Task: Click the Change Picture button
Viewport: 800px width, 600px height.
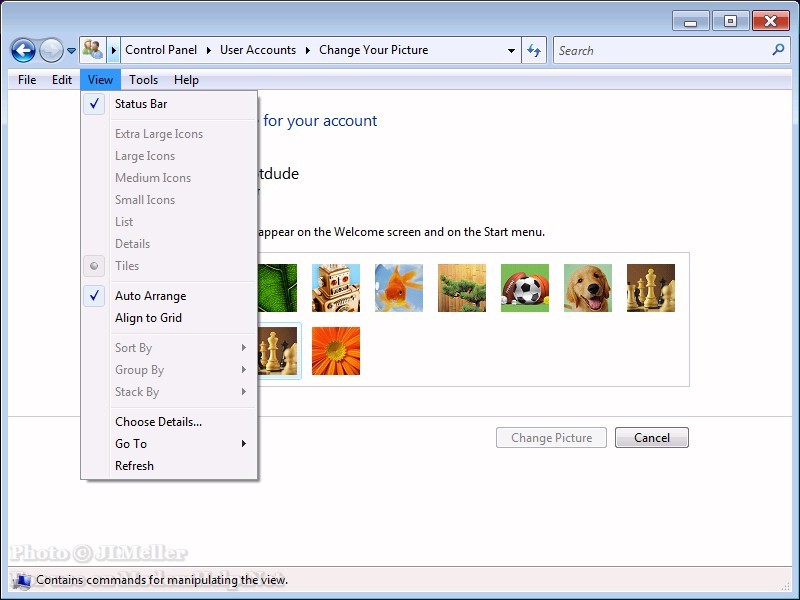Action: click(x=552, y=438)
